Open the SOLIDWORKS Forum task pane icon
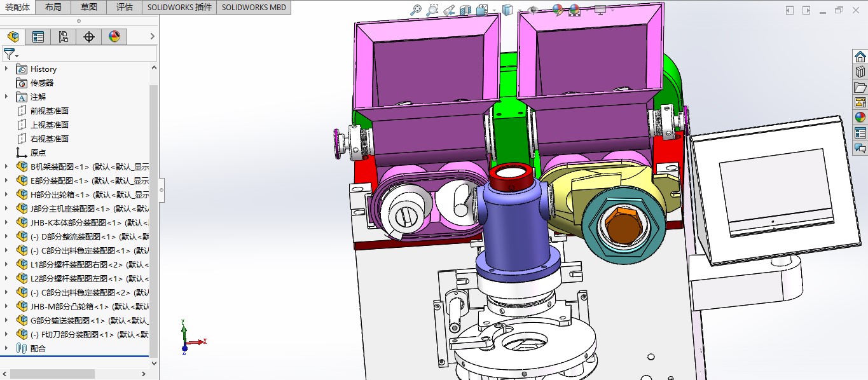 [x=860, y=148]
